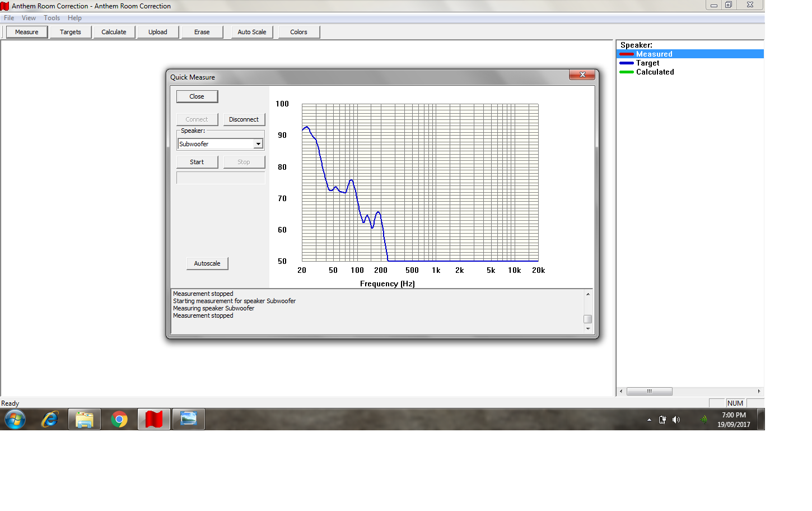Click 'Starting measurement for speaker Subwoofer' log line
The image size is (812, 511).
[x=234, y=301]
